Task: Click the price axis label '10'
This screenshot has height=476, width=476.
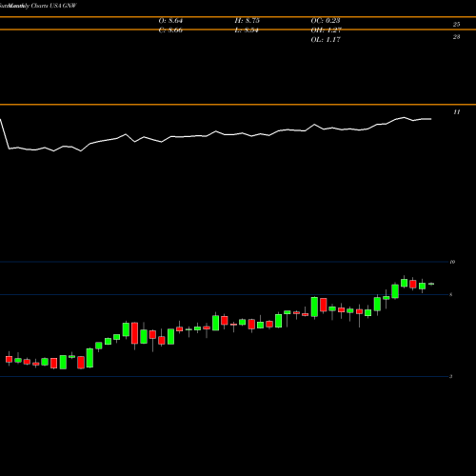Action: 452,262
